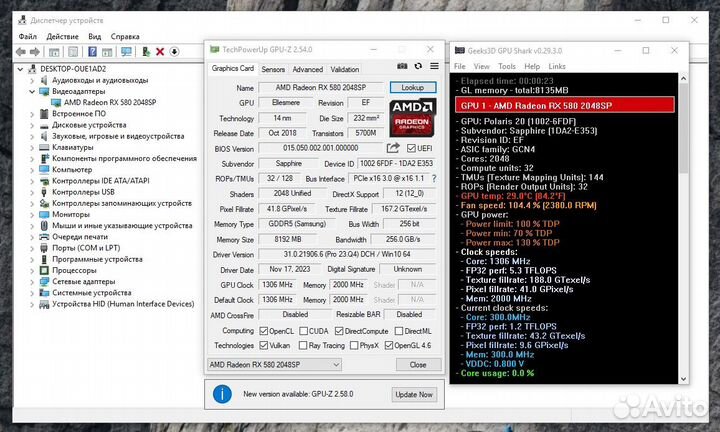The image size is (720, 432).
Task: Click GPU Shark scrollbar up arrow
Action: [683, 79]
